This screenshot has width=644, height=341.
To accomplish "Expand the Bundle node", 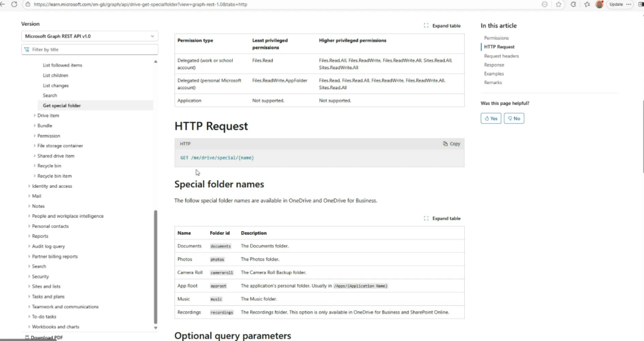I will click(x=45, y=126).
